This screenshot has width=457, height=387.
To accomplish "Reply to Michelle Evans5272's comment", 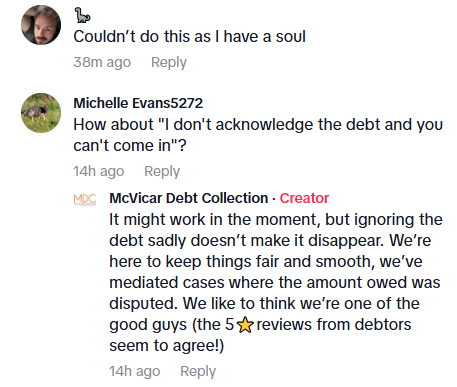I will coord(162,171).
